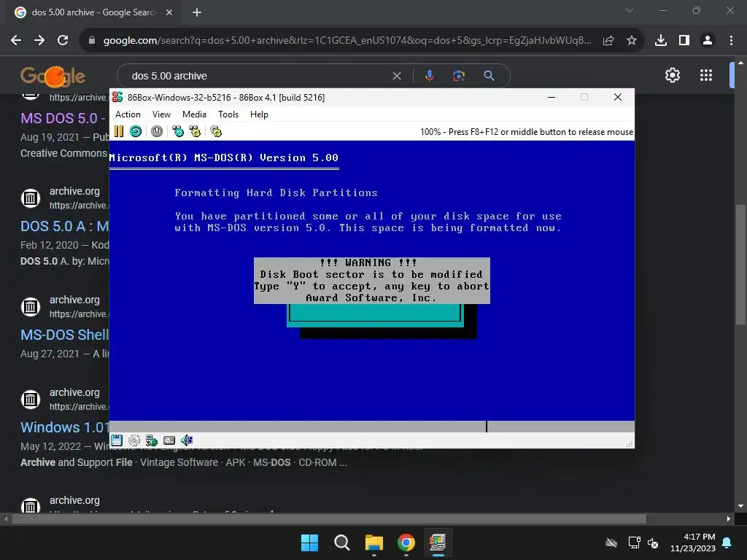This screenshot has width=747, height=560.
Task: Open the Help menu in 86Box
Action: (x=259, y=114)
